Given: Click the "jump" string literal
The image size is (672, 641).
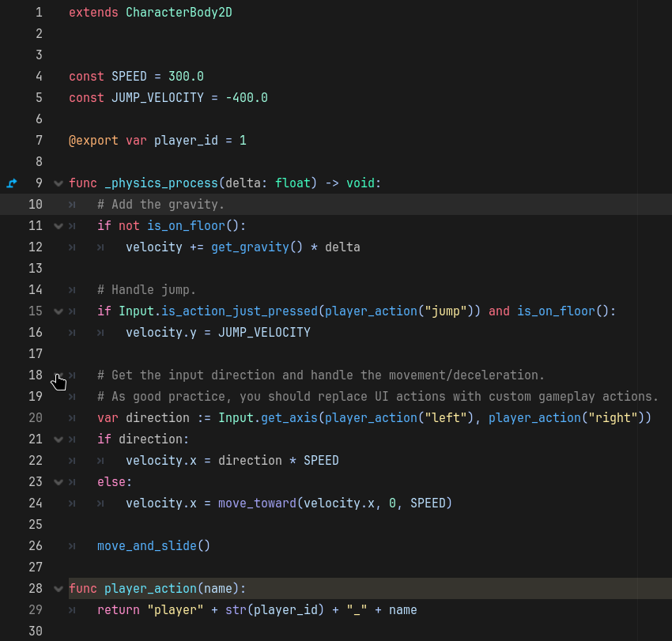Looking at the screenshot, I should (x=446, y=311).
